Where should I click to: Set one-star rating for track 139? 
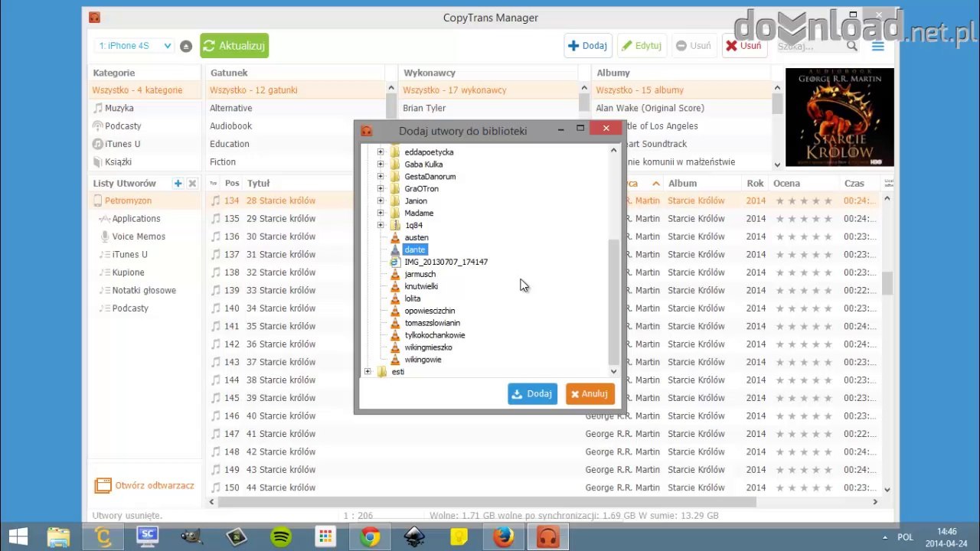coord(780,291)
